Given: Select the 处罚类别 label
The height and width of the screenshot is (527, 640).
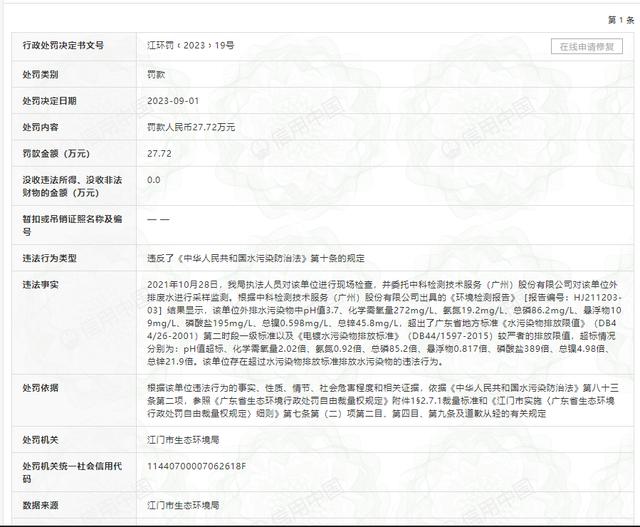Looking at the screenshot, I should tap(40, 75).
